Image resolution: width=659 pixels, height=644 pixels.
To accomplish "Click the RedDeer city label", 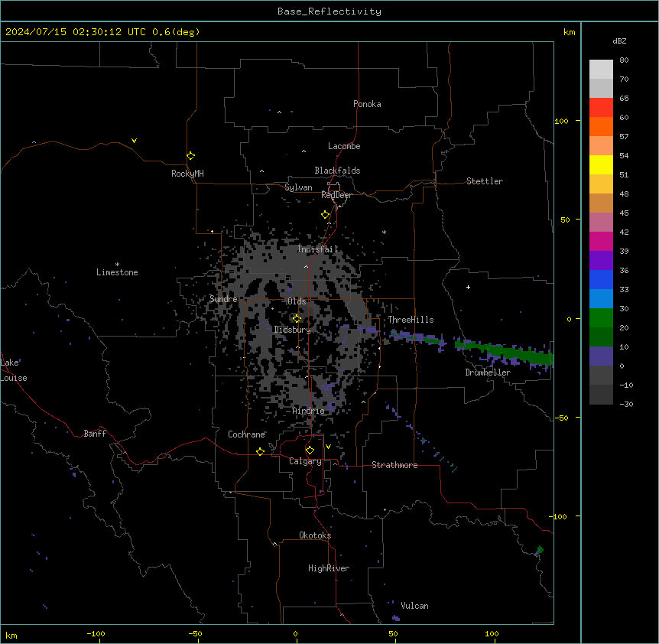I will (x=336, y=195).
